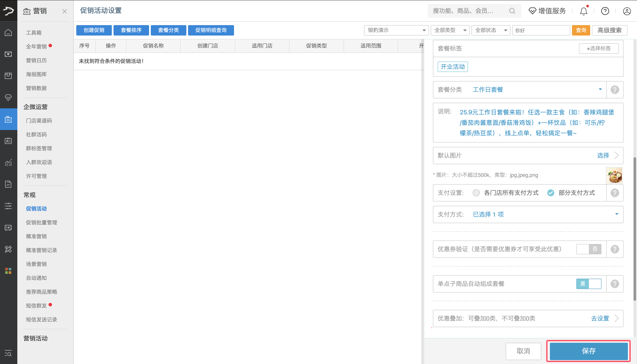Open the notification bell
637x364 pixels.
[x=583, y=11]
